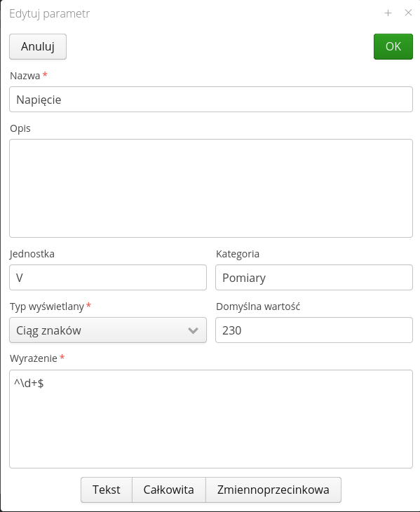Image resolution: width=420 pixels, height=512 pixels.
Task: Click inside the Wyrażenie regex text area
Action: 211,419
